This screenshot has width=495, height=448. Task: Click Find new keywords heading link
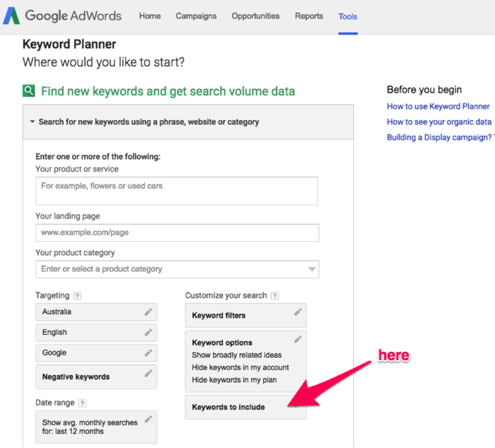168,91
